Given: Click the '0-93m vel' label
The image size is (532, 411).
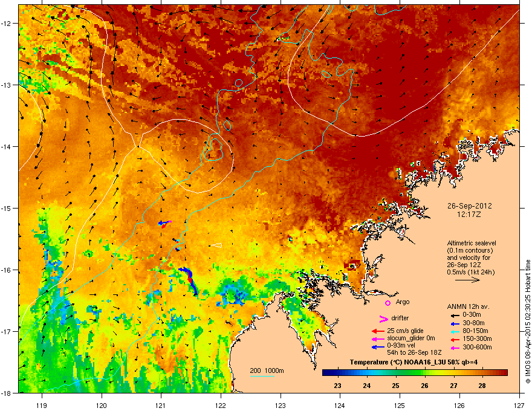Looking at the screenshot, I should (401, 346).
